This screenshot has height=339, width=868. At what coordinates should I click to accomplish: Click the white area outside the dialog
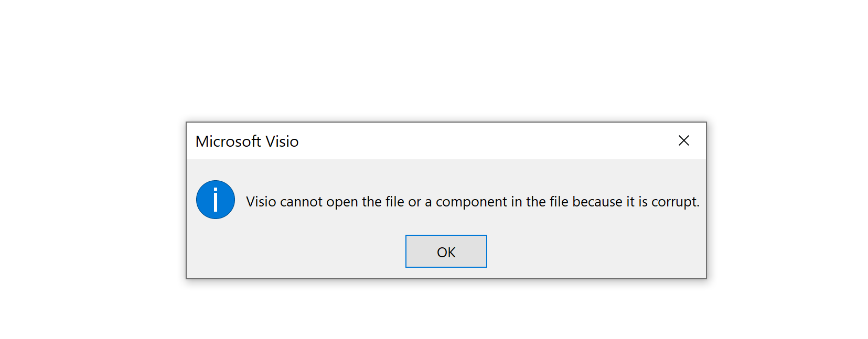(434, 58)
